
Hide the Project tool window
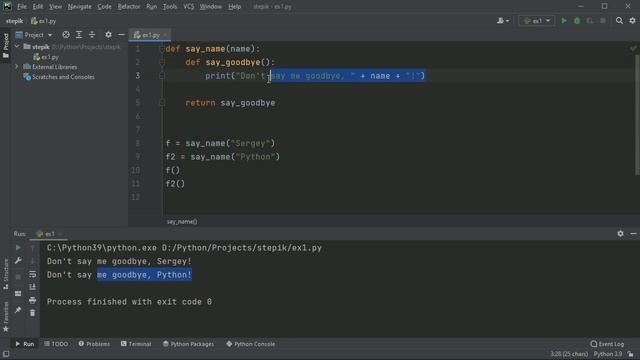121,35
